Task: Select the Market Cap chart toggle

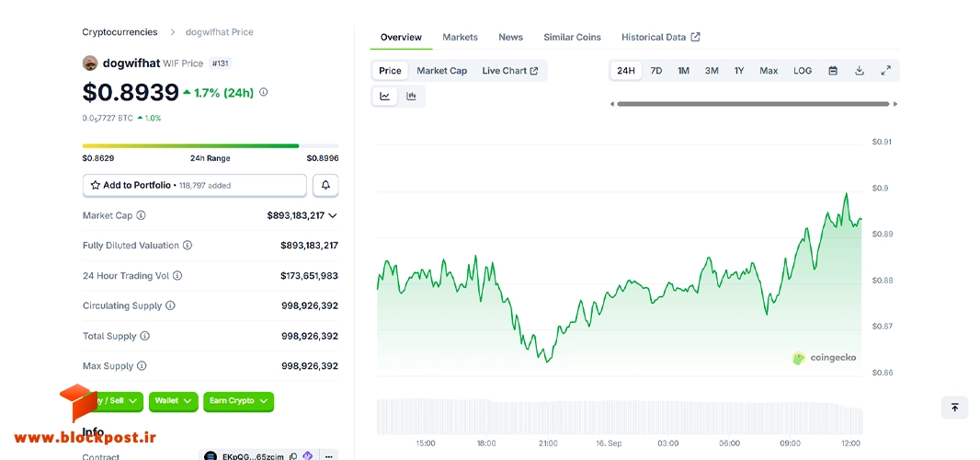Action: (x=442, y=71)
